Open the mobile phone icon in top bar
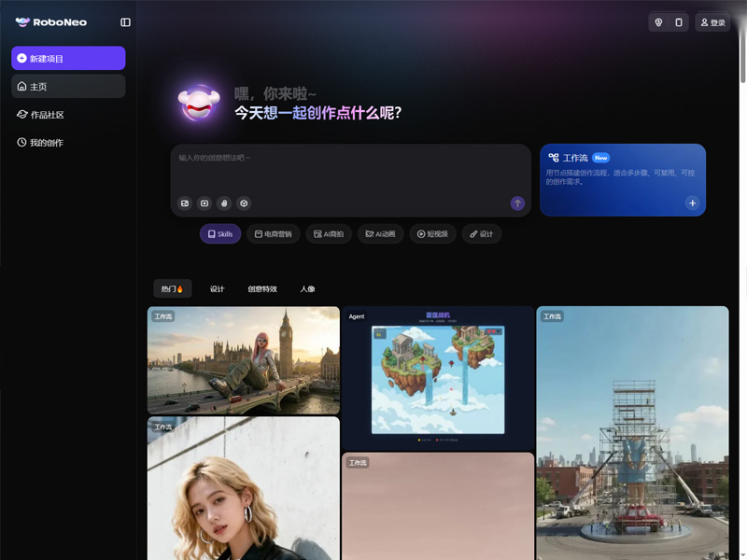This screenshot has width=747, height=560. coord(679,22)
